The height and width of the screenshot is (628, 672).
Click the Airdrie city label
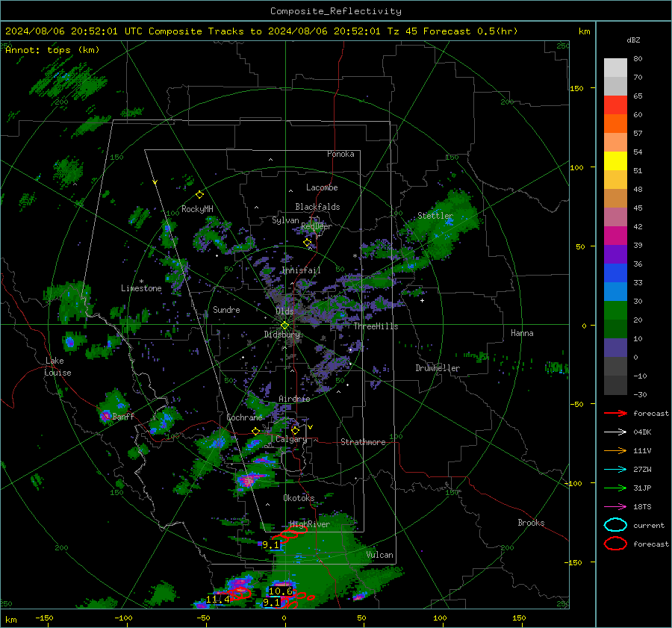point(294,399)
